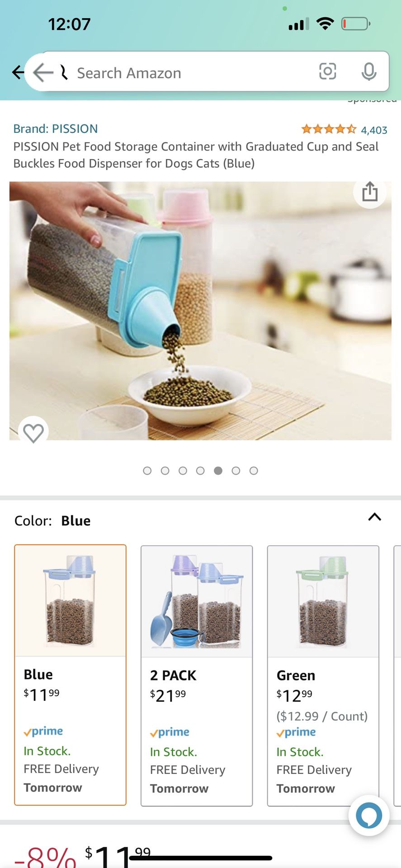Select the last image carousel dot

click(x=254, y=471)
